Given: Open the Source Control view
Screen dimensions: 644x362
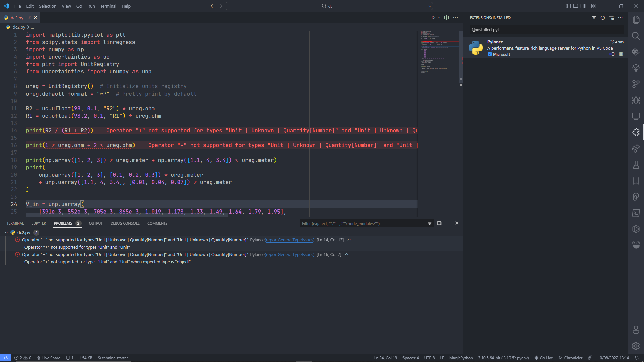Looking at the screenshot, I should (x=636, y=84).
